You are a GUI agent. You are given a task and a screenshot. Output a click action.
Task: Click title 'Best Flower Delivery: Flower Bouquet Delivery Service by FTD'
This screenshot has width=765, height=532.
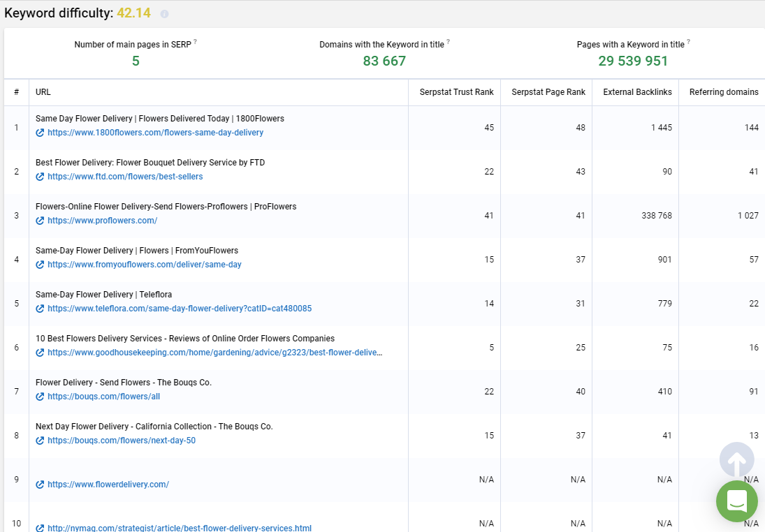(150, 163)
